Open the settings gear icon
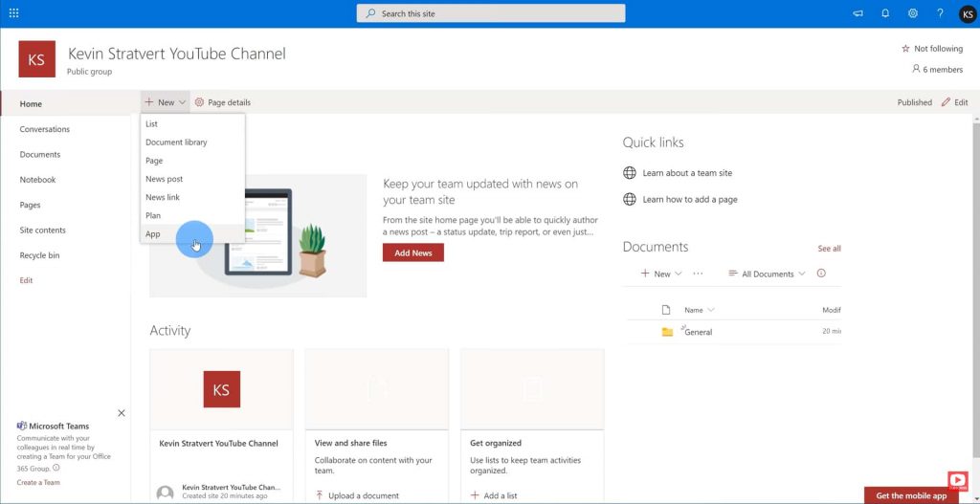This screenshot has width=980, height=504. coord(912,13)
